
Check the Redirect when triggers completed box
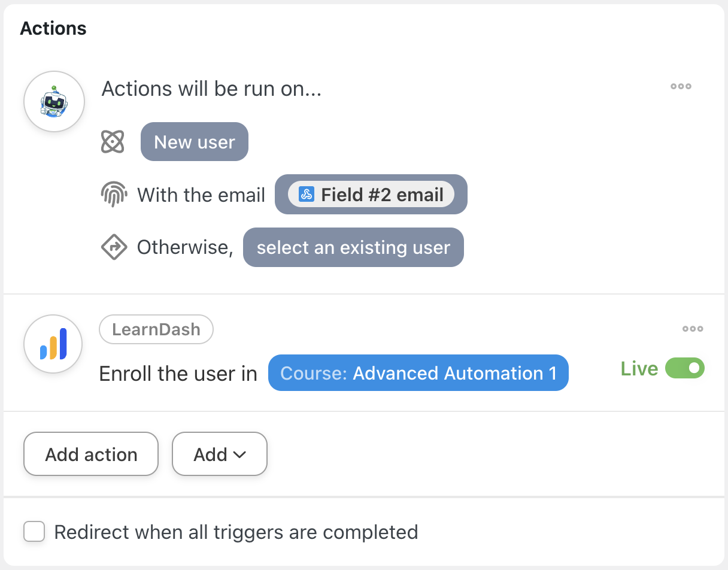(x=34, y=532)
